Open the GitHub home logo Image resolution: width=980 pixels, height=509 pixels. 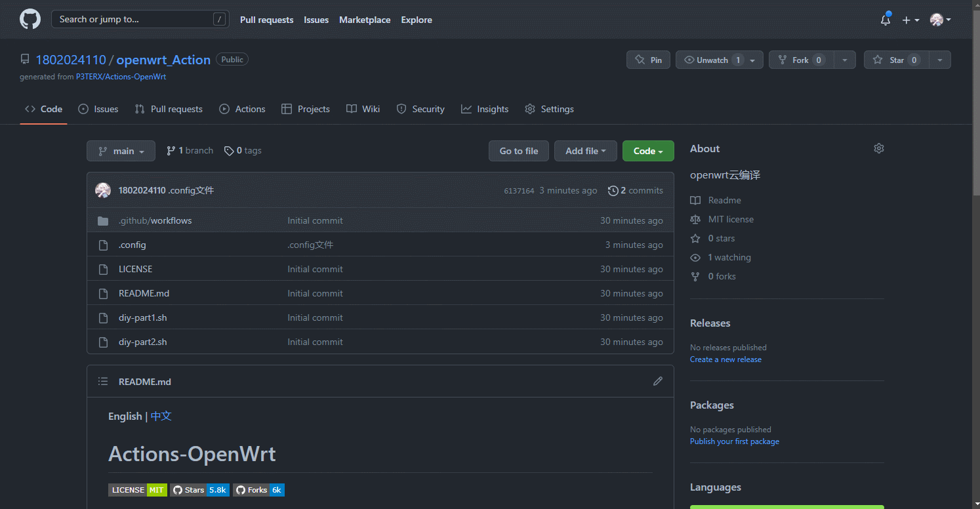(30, 20)
